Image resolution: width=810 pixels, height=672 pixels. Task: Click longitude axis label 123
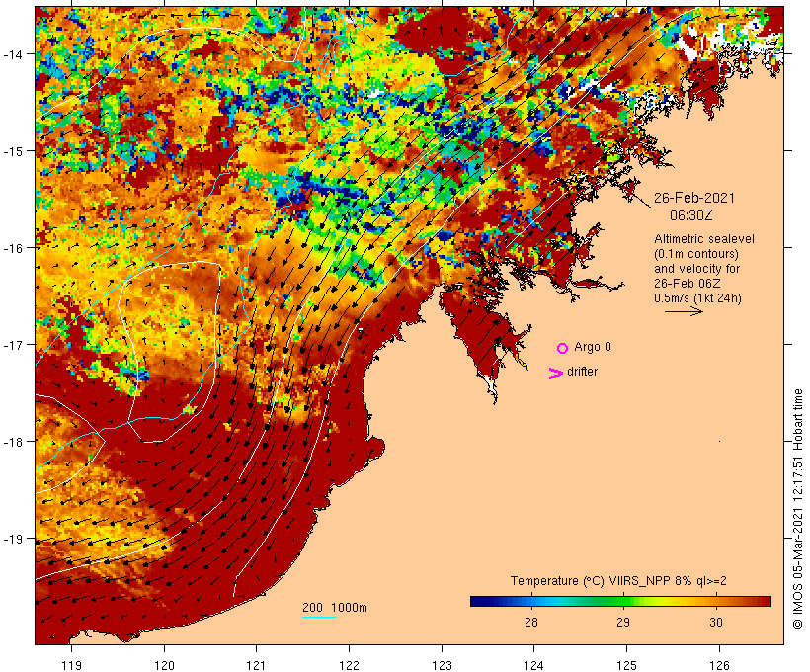442,665
